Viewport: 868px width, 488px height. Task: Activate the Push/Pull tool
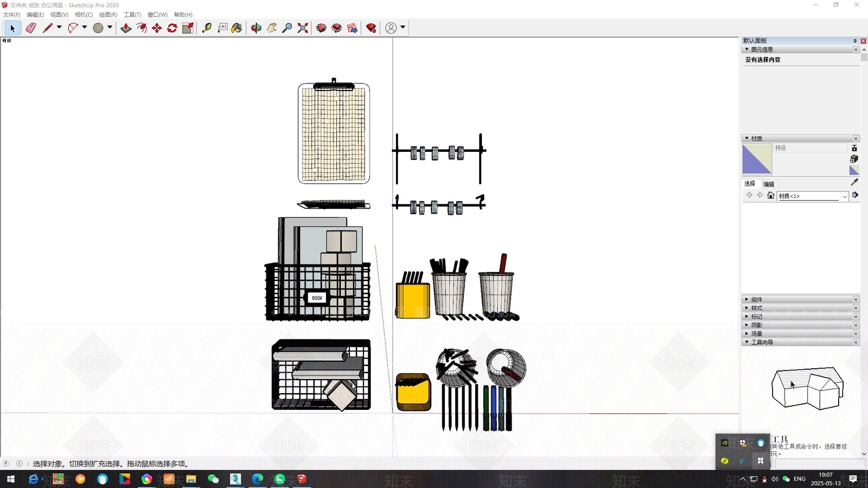coord(126,28)
